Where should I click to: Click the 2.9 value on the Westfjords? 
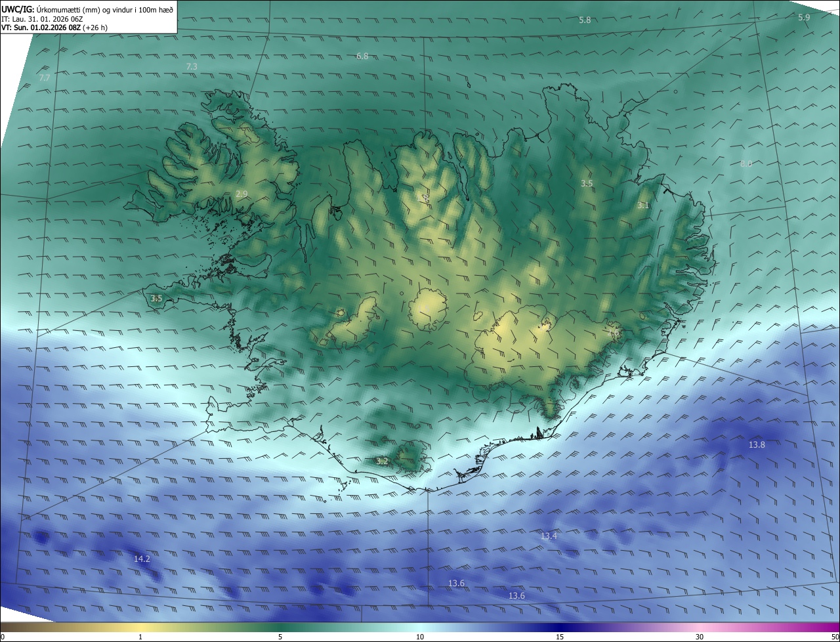coord(241,194)
